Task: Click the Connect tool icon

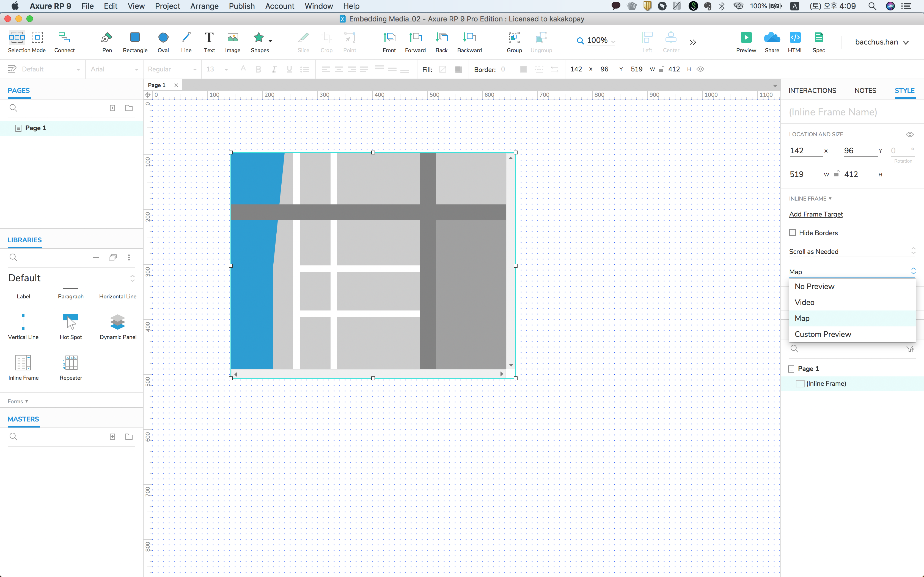Action: [x=64, y=38]
